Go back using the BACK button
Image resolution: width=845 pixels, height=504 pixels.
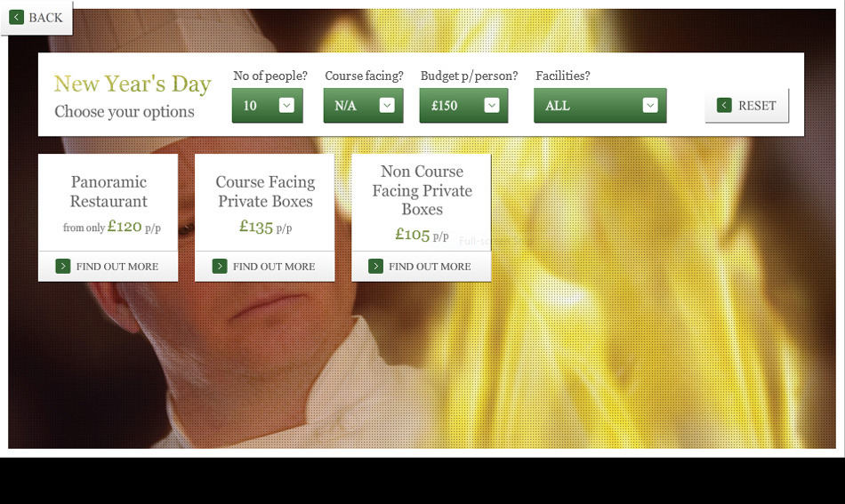click(36, 18)
